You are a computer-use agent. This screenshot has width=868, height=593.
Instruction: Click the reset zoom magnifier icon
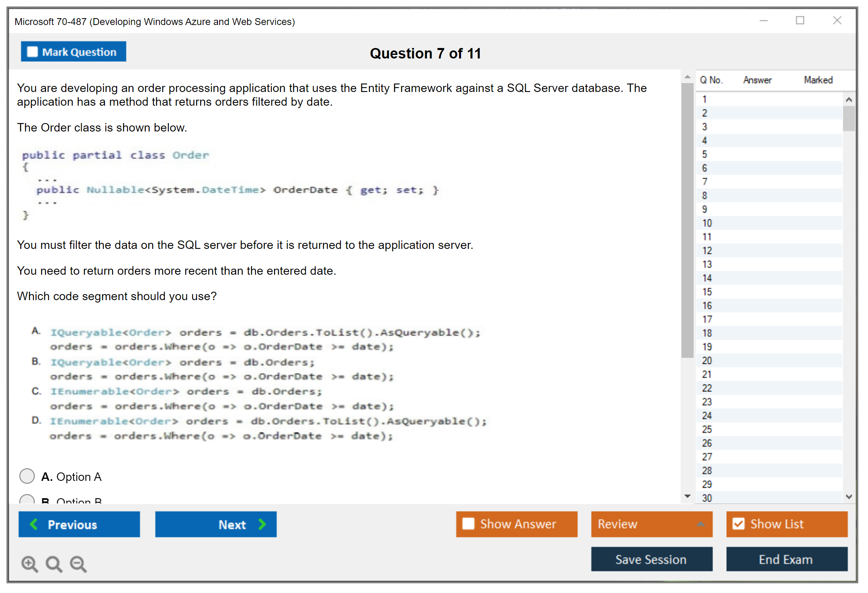(54, 564)
